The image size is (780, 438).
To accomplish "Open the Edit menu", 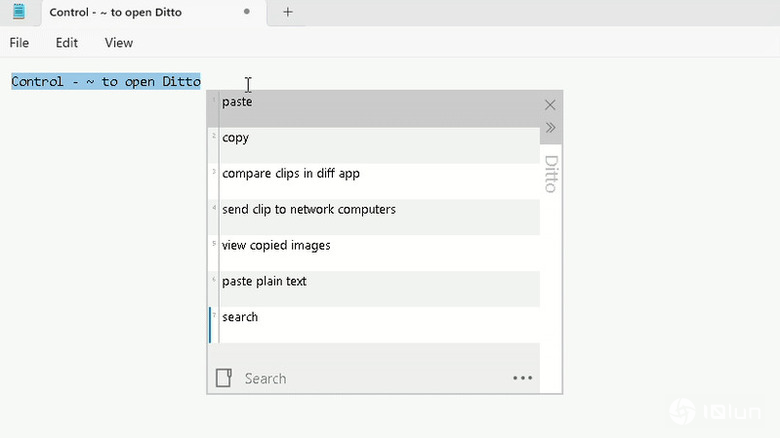I will (67, 43).
